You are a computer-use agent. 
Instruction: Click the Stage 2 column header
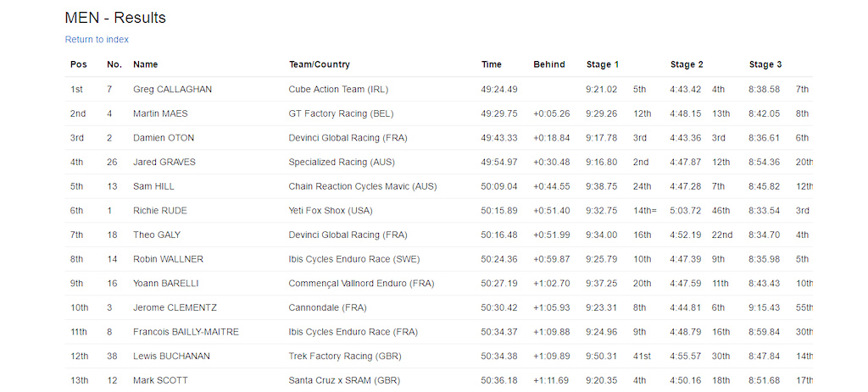point(687,64)
